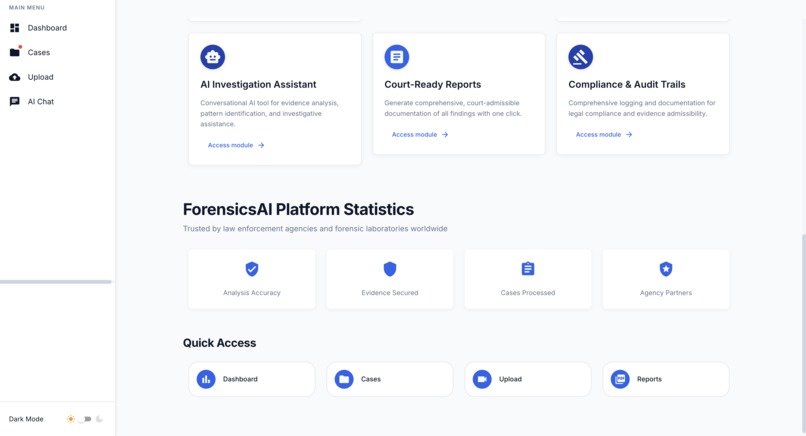Click the Analysis Accuracy shield-check icon
806x436 pixels.
[x=252, y=269]
